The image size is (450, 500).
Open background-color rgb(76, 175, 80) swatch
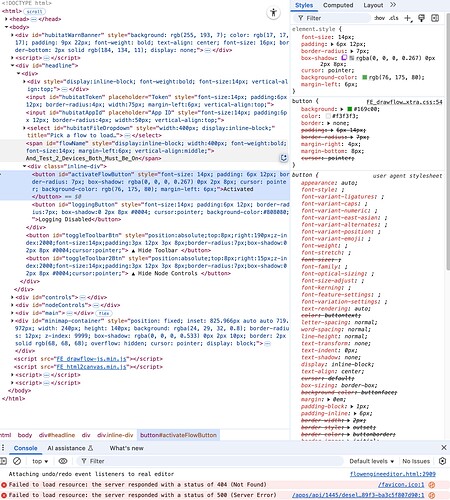point(364,77)
